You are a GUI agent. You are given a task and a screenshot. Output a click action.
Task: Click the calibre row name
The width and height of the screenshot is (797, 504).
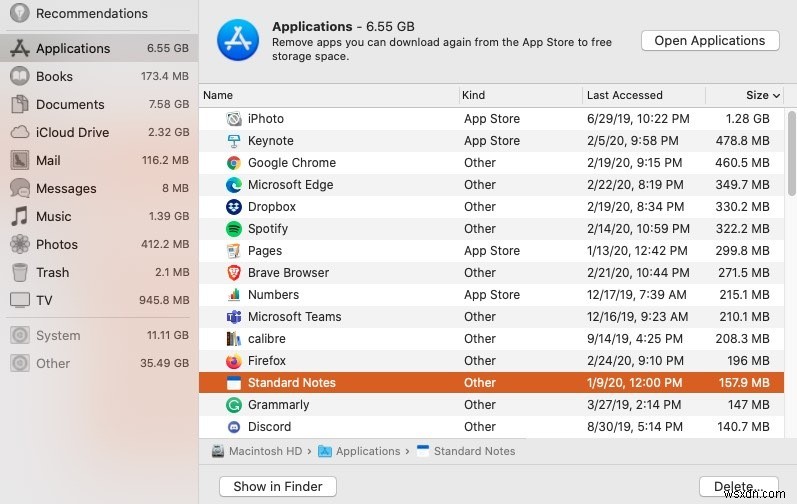pyautogui.click(x=267, y=339)
